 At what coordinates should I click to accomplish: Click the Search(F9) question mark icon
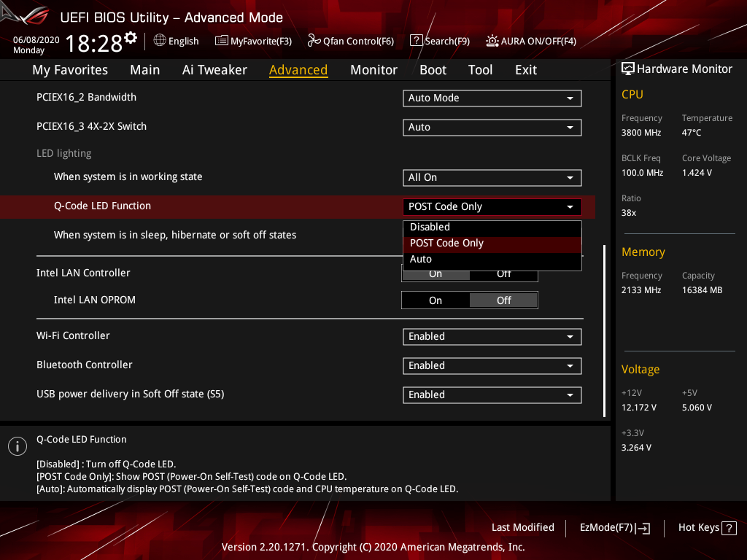[x=416, y=41]
